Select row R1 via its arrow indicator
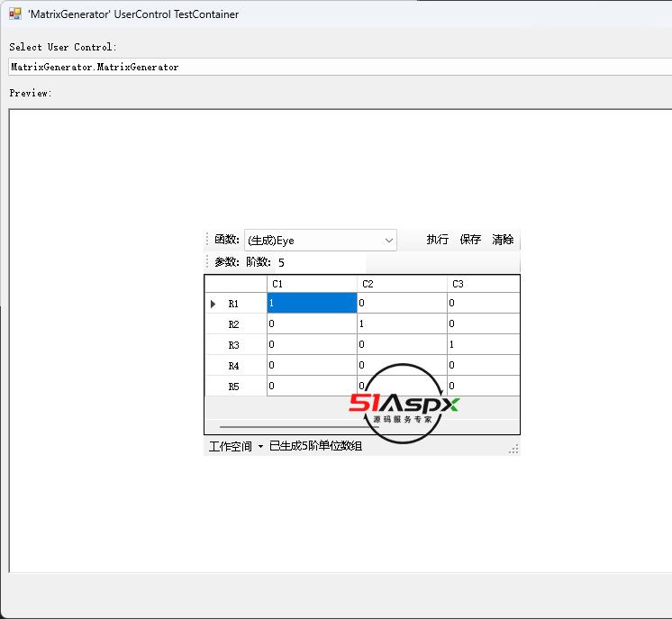The height and width of the screenshot is (619, 672). 213,305
